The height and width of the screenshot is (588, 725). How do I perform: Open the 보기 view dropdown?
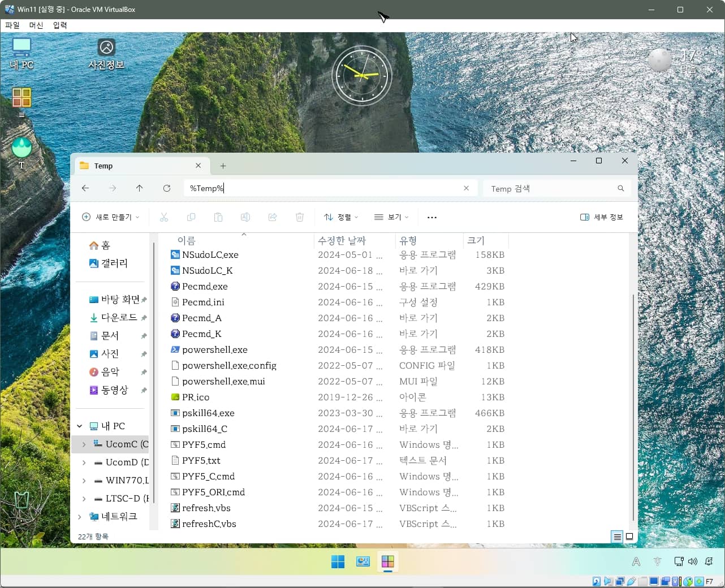pyautogui.click(x=391, y=217)
